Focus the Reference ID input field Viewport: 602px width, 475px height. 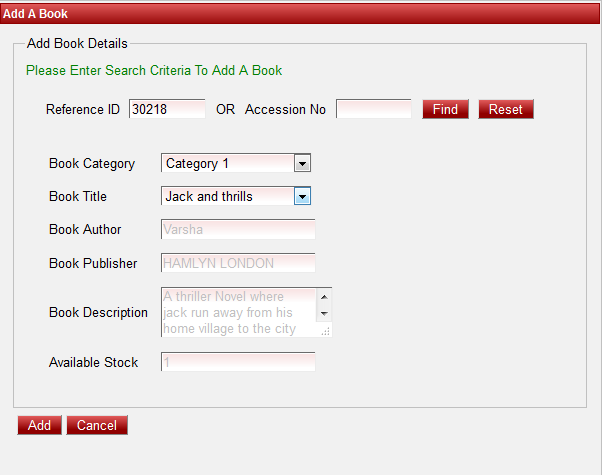pyautogui.click(x=166, y=109)
